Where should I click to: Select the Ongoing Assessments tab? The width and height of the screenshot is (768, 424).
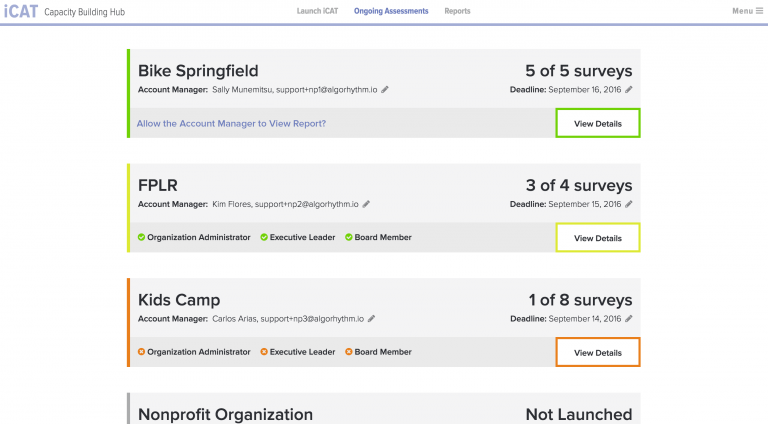click(391, 11)
